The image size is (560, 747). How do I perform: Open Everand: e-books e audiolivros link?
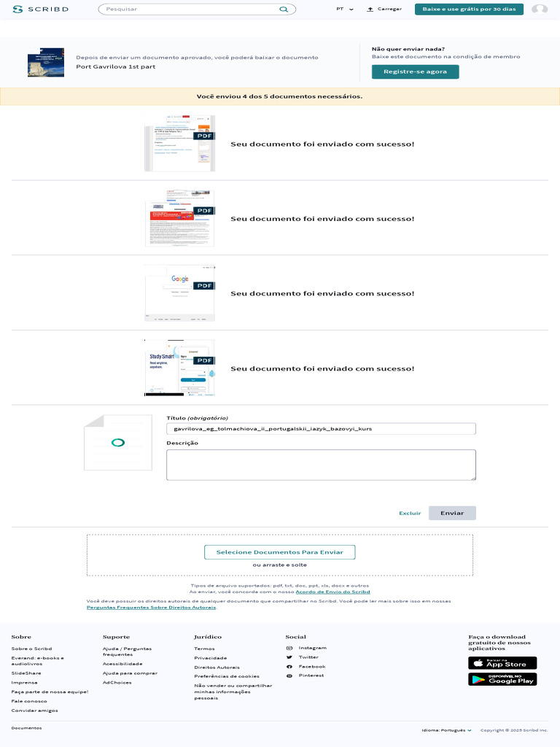pyautogui.click(x=38, y=661)
